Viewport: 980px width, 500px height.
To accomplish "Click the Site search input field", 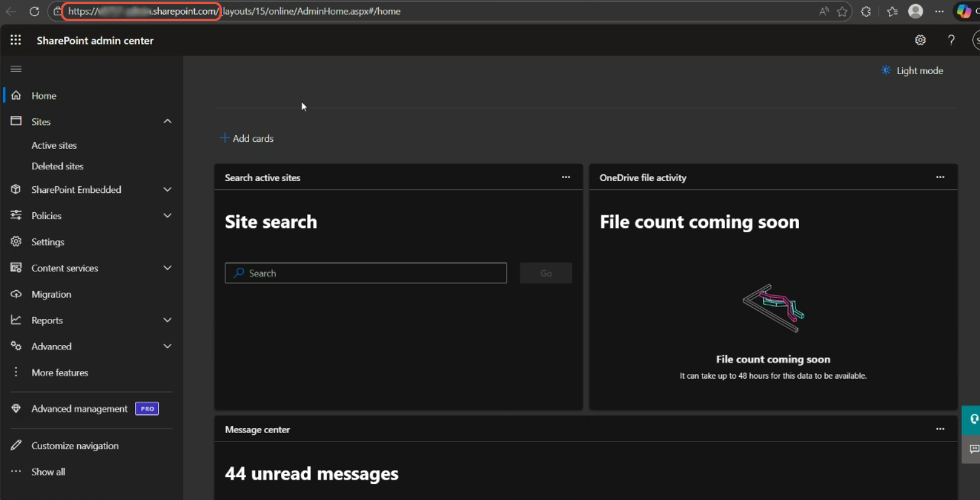I will coord(366,273).
